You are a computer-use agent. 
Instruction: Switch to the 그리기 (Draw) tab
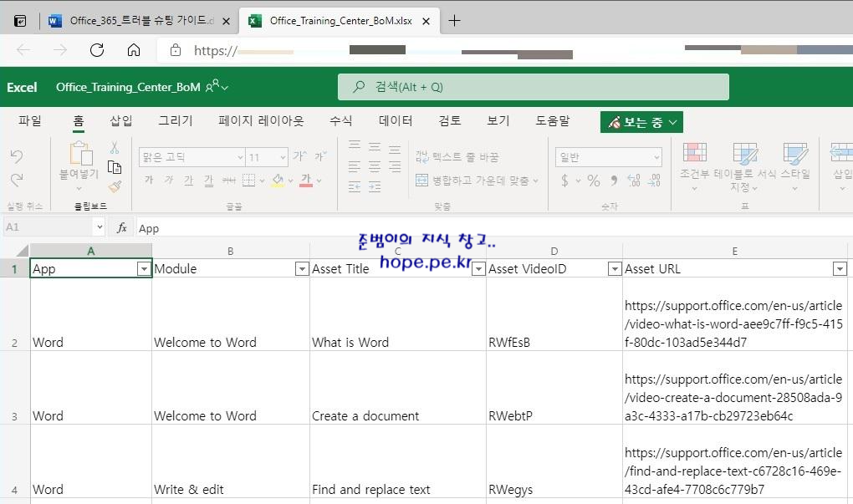[x=175, y=120]
